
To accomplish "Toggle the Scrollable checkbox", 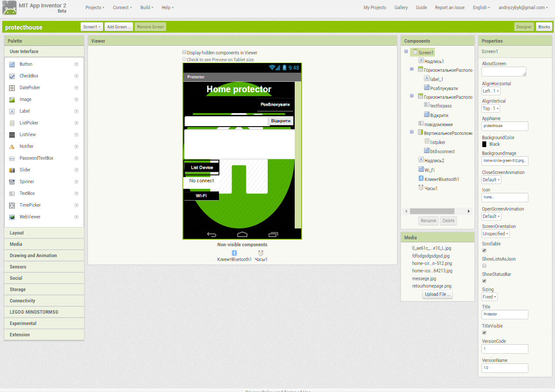I will [484, 251].
